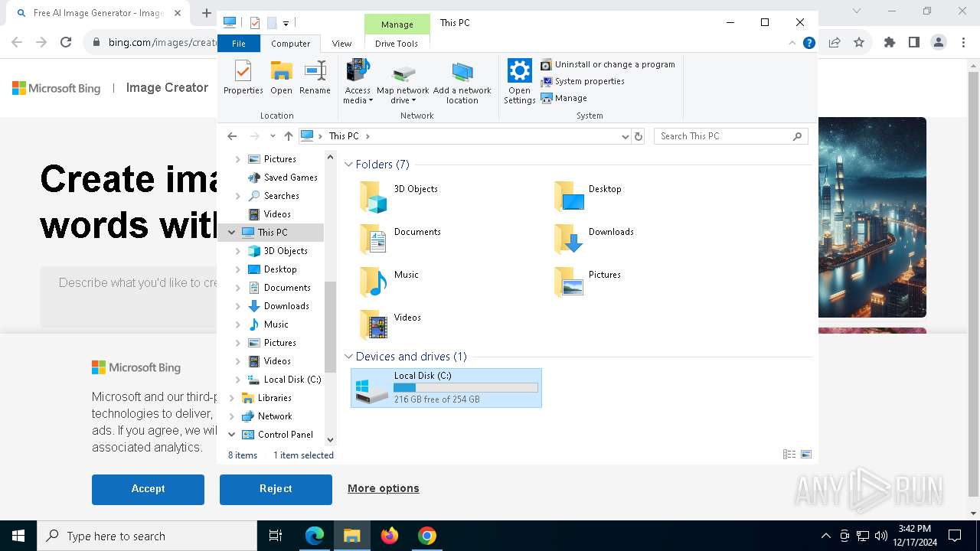980x551 pixels.
Task: Open Windows Start menu
Action: click(x=18, y=536)
